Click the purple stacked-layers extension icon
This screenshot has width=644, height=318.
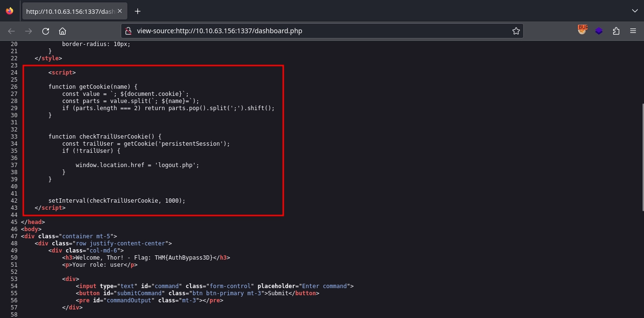click(599, 31)
